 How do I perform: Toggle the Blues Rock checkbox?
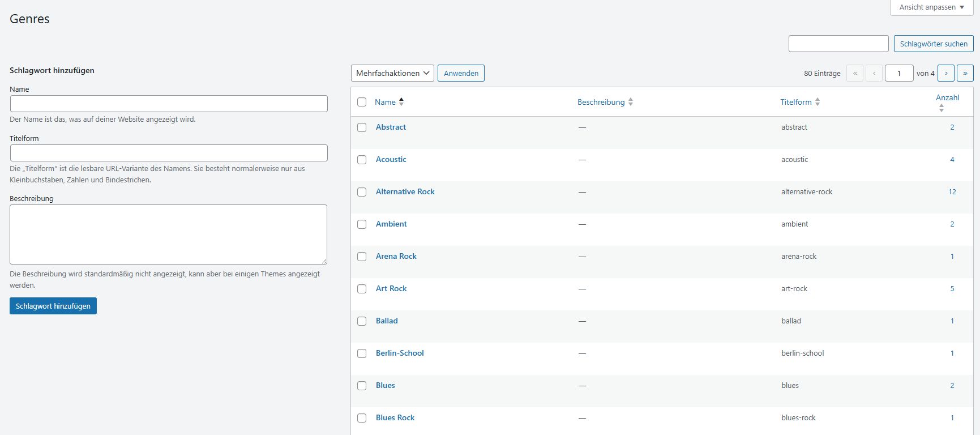click(362, 418)
